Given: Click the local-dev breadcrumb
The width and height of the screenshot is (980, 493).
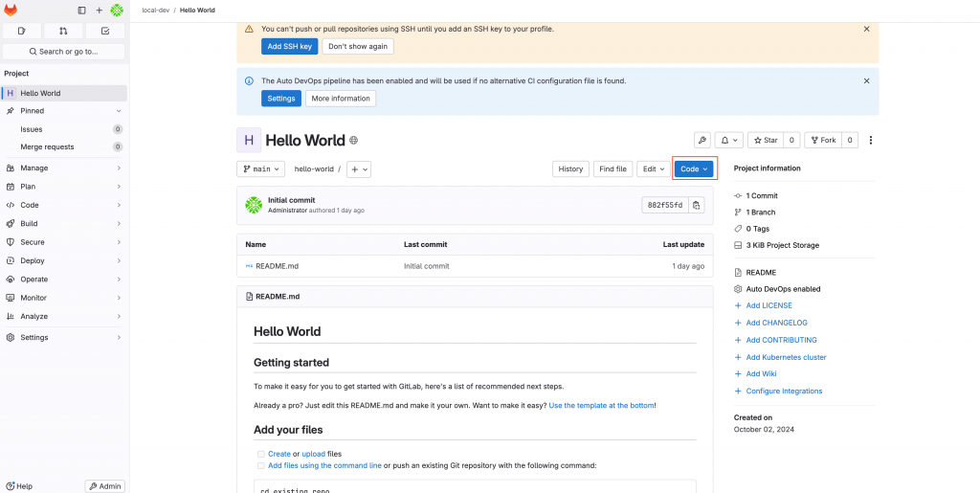Looking at the screenshot, I should click(x=156, y=11).
